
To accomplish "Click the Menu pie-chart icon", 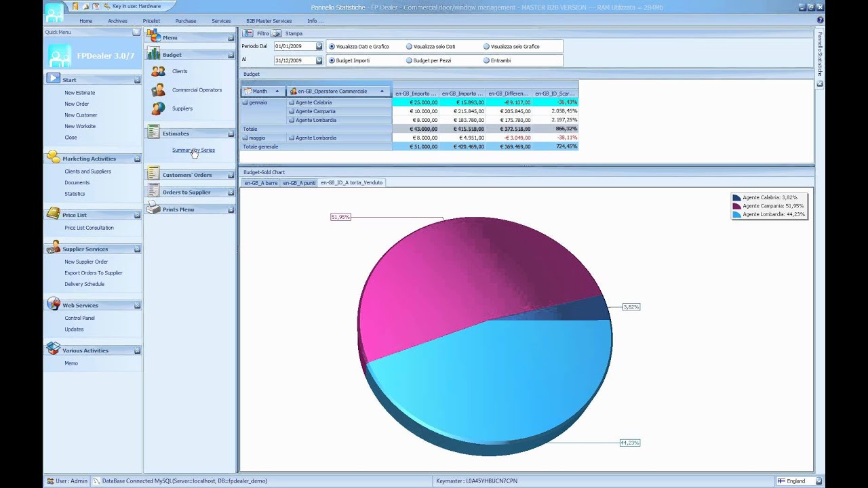I will (x=153, y=37).
